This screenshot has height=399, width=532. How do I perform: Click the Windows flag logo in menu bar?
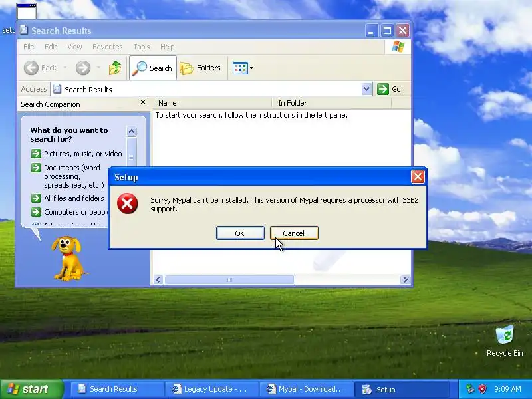tap(398, 47)
